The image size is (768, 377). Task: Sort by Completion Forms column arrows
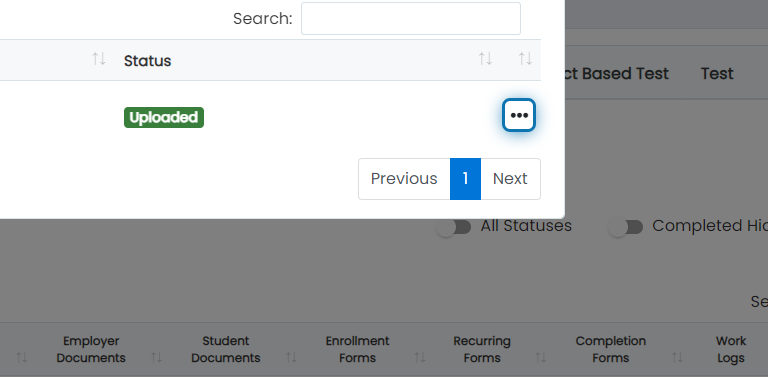click(677, 358)
